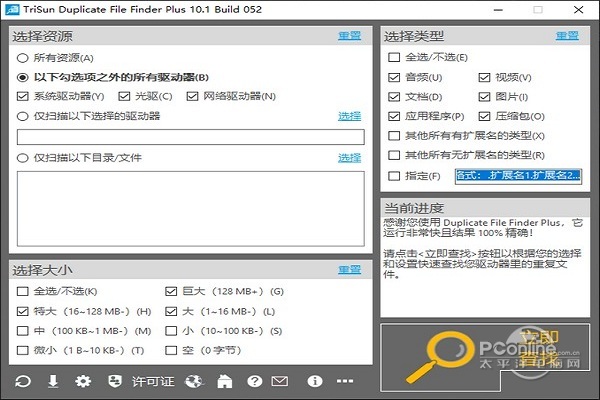Click 重置 link in 选择类型 panel
Image resolution: width=600 pixels, height=400 pixels.
point(567,36)
